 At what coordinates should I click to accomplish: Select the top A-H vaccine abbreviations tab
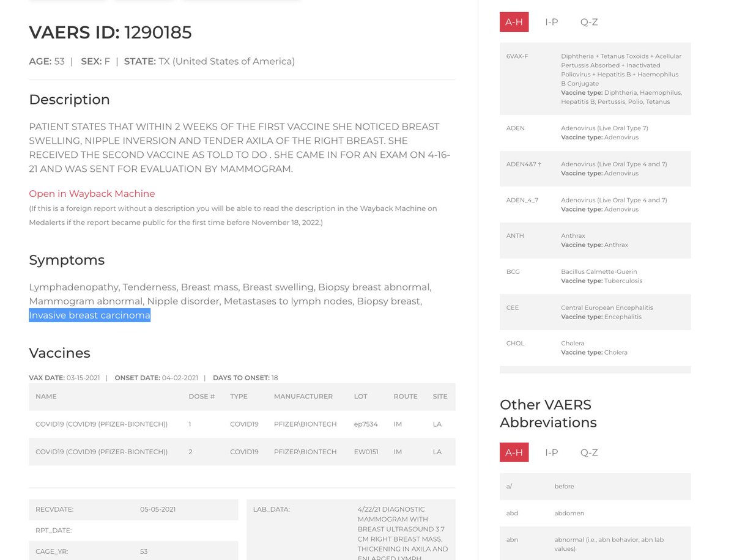pos(514,22)
